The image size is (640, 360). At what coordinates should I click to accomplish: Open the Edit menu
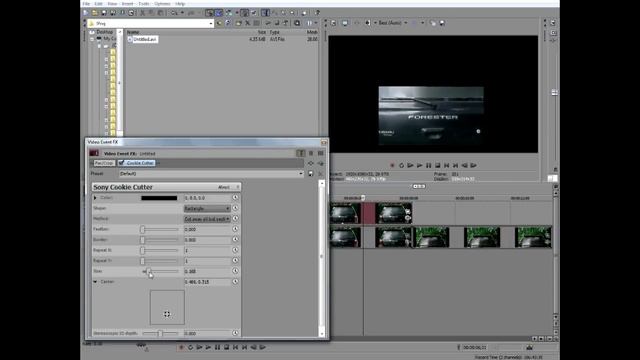pos(99,4)
